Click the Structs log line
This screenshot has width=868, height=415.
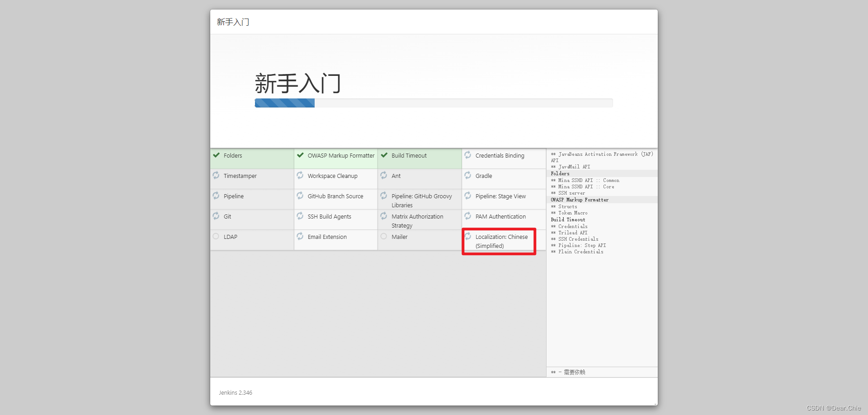[564, 206]
